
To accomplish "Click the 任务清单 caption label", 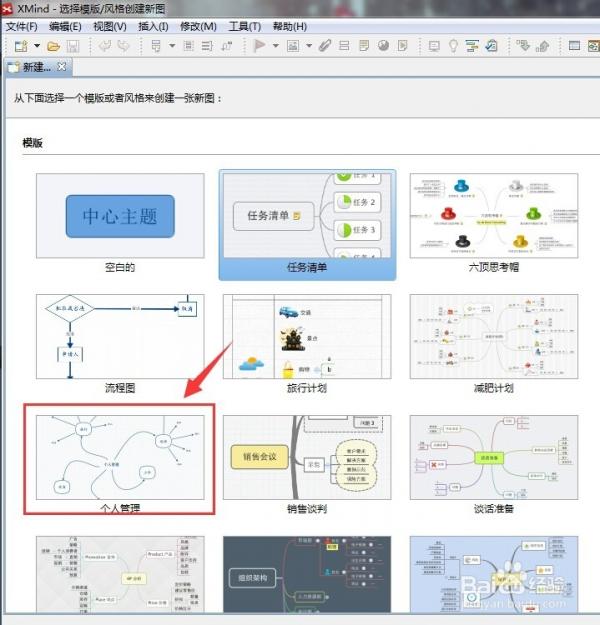I will coord(307,267).
